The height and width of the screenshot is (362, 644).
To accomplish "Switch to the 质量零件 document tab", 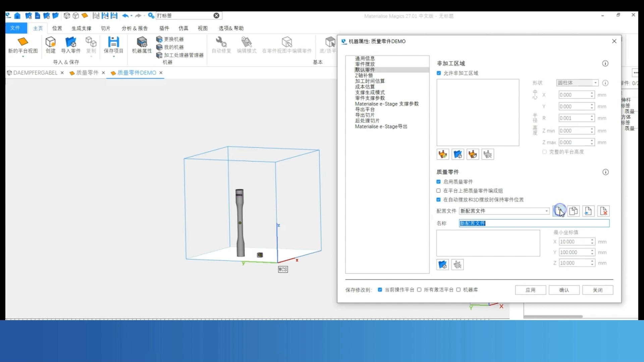I will [x=87, y=73].
